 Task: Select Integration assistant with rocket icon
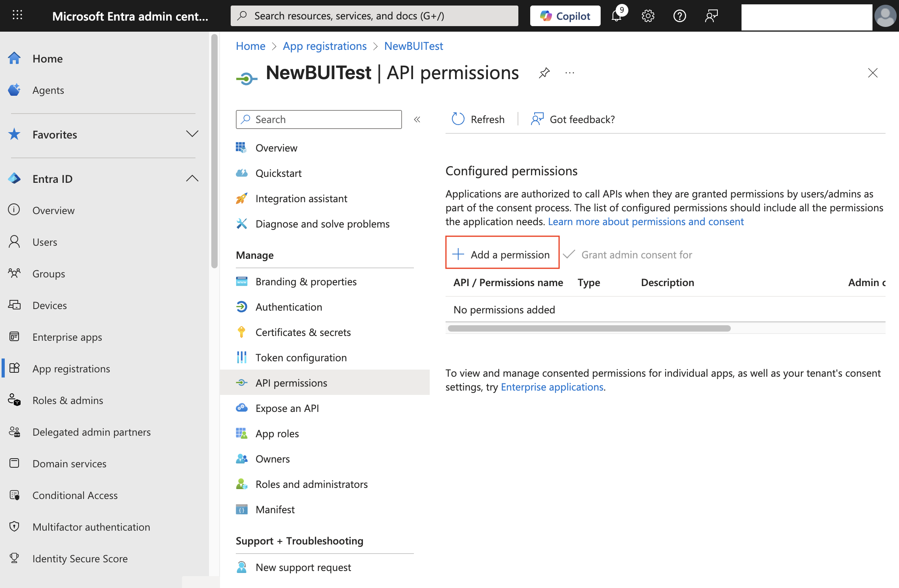[302, 198]
